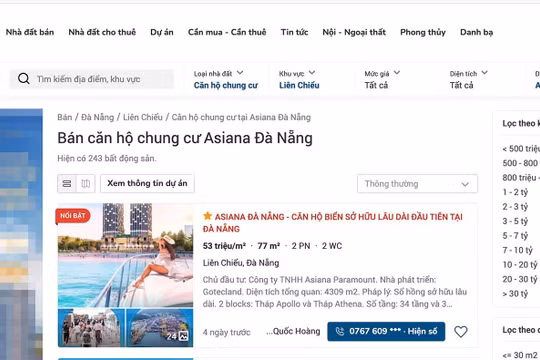Filter price by < 500 triệu
Screen dimensions: 540x360
[x=521, y=148]
